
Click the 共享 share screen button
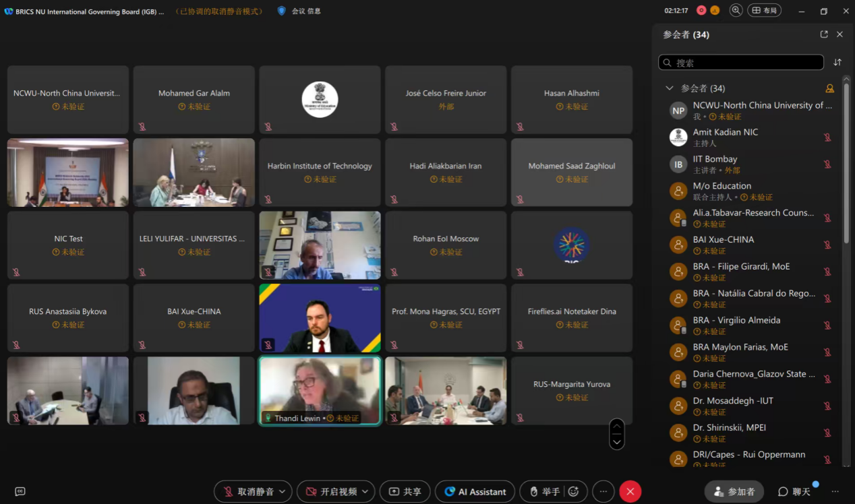(x=405, y=492)
